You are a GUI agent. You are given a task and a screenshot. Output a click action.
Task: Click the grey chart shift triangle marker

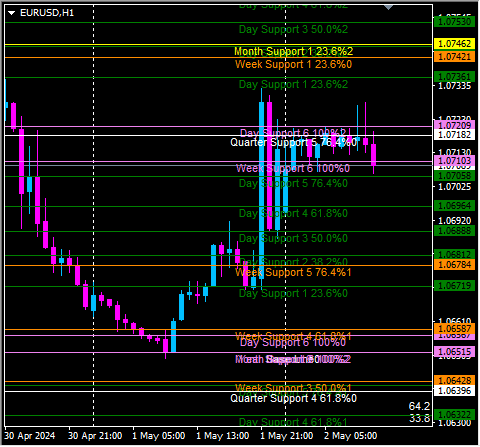pos(389,7)
